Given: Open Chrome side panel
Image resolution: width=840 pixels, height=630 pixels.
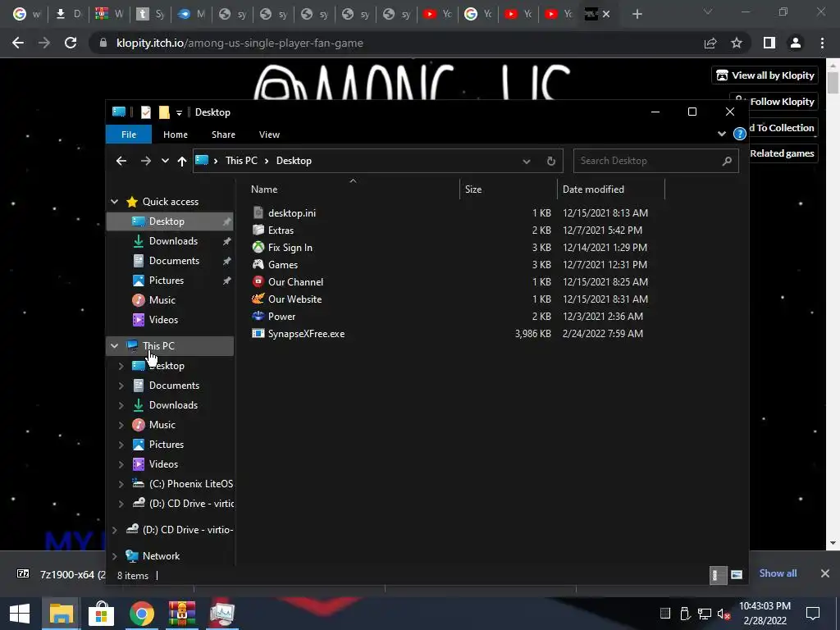Looking at the screenshot, I should [x=769, y=43].
